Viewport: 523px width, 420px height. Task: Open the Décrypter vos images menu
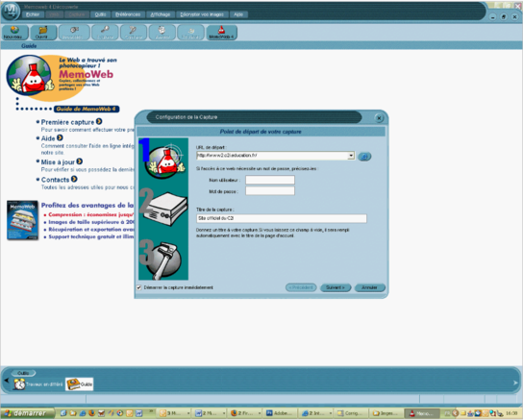coord(202,14)
